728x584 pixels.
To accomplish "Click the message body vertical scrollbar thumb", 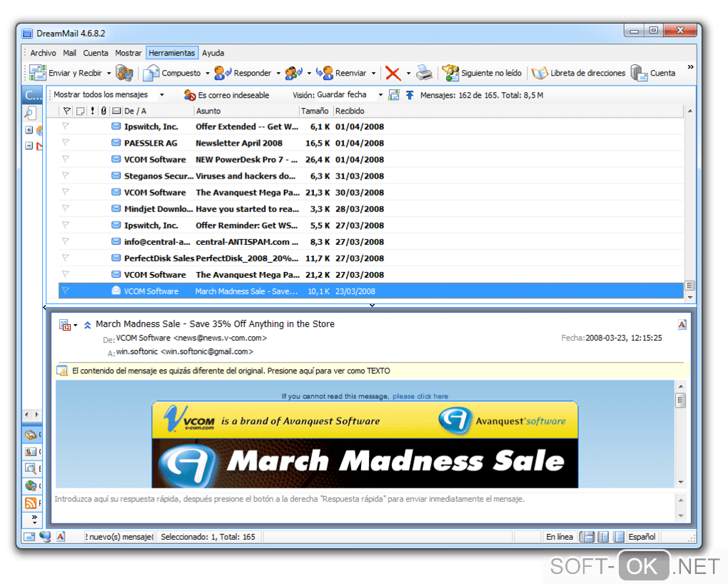I will 681,400.
